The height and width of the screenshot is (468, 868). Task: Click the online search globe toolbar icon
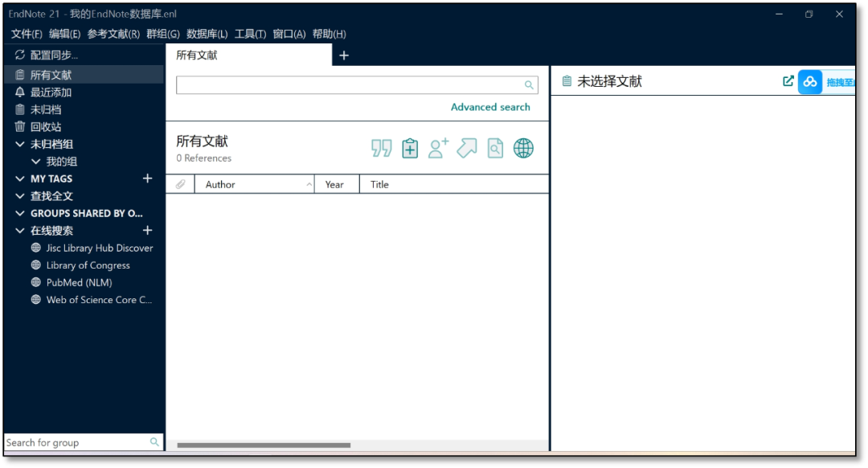point(523,149)
